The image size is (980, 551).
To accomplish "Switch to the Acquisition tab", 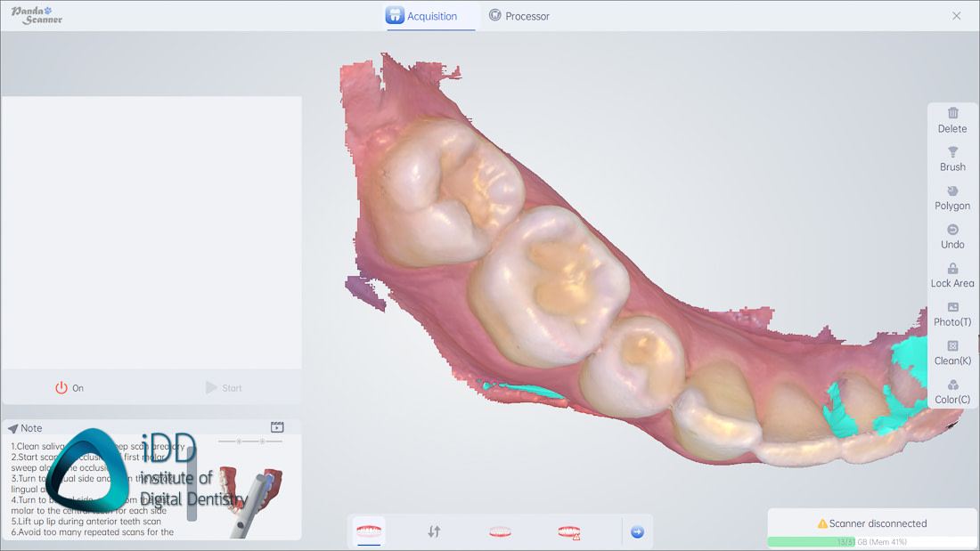I will 430,15.
